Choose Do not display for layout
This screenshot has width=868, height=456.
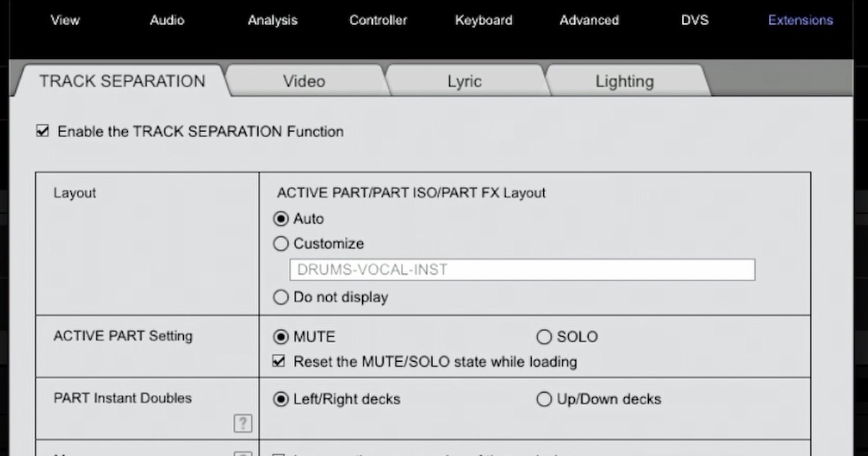coord(280,297)
